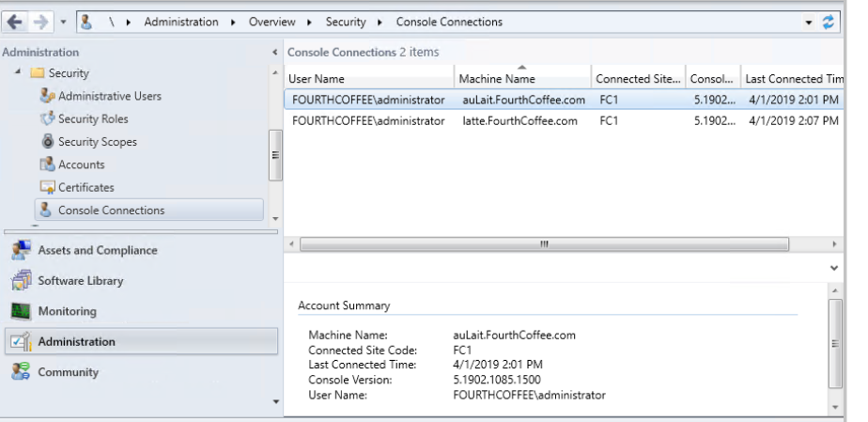Click the Accounts icon

(48, 164)
